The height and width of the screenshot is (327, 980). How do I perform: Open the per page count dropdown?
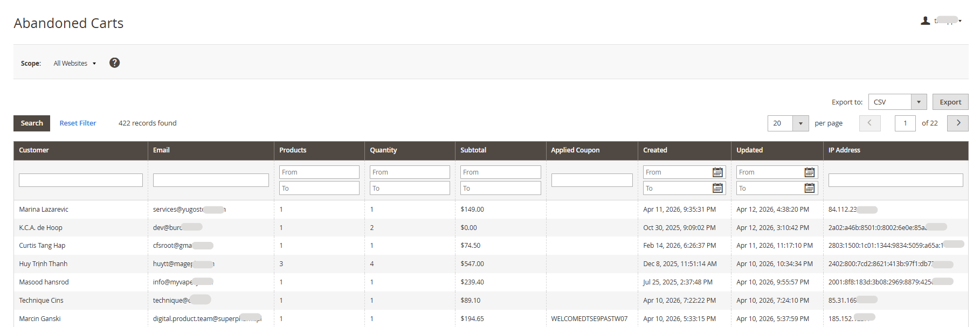click(x=788, y=123)
